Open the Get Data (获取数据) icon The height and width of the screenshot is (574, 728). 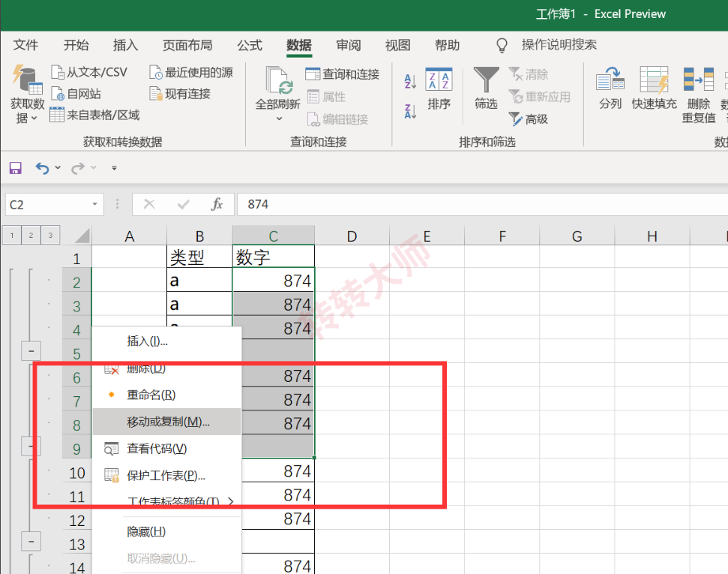tap(27, 80)
